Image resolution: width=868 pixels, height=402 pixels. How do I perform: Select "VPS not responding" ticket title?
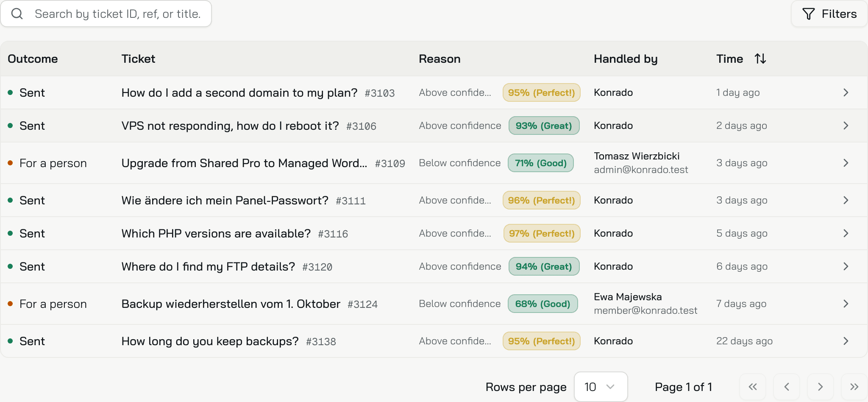(230, 126)
